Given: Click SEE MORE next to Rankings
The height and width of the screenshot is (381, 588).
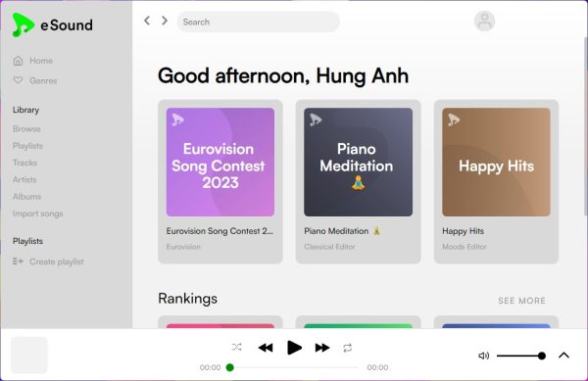Looking at the screenshot, I should click(521, 301).
